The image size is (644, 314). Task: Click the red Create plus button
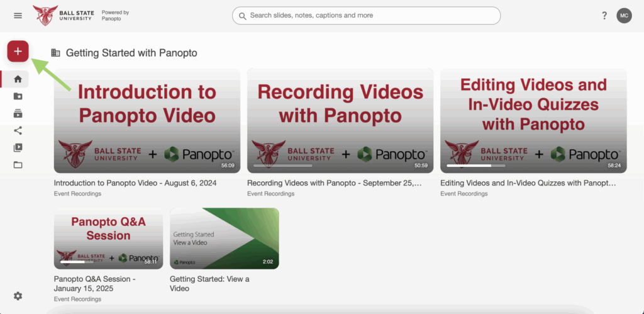(x=18, y=52)
